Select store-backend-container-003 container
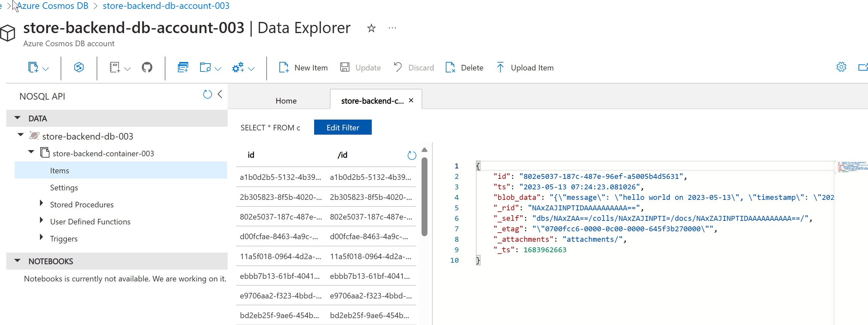The image size is (868, 325). [103, 153]
